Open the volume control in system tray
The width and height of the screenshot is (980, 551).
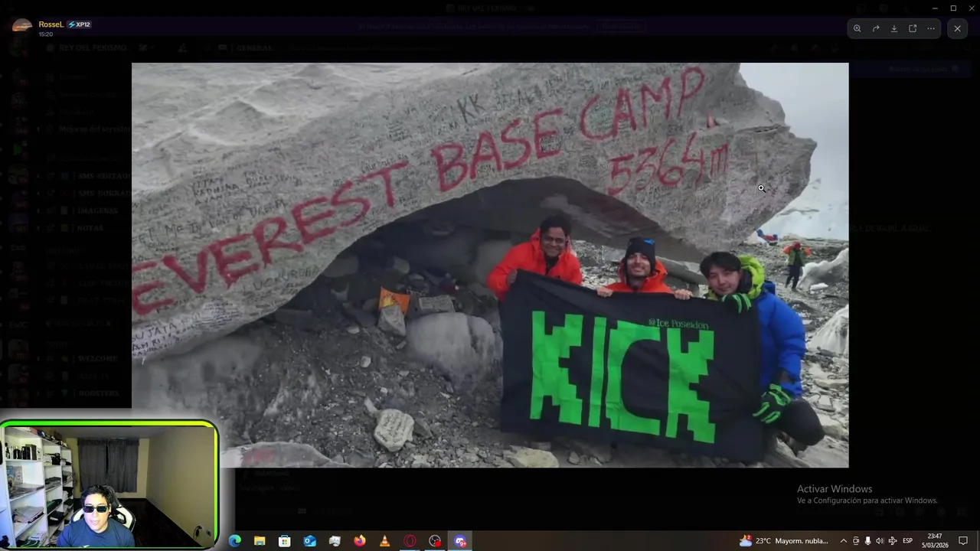click(879, 541)
